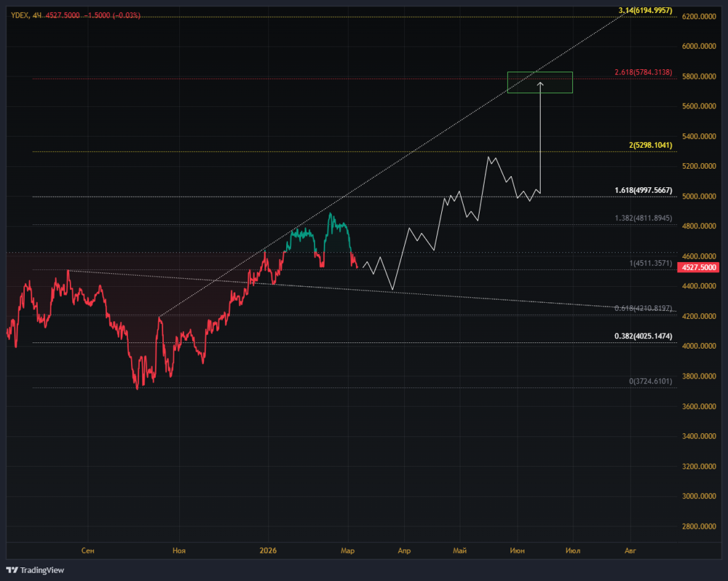The width and height of the screenshot is (728, 581).
Task: Select the 0.618(4210.8197) Fibonacci level label
Action: pyautogui.click(x=643, y=309)
